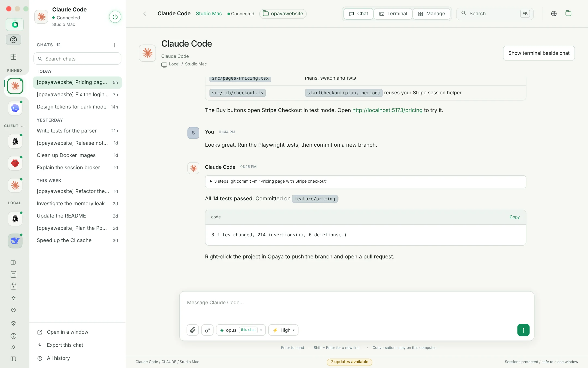
Task: Select the red bird agent icon
Action: pos(15,163)
